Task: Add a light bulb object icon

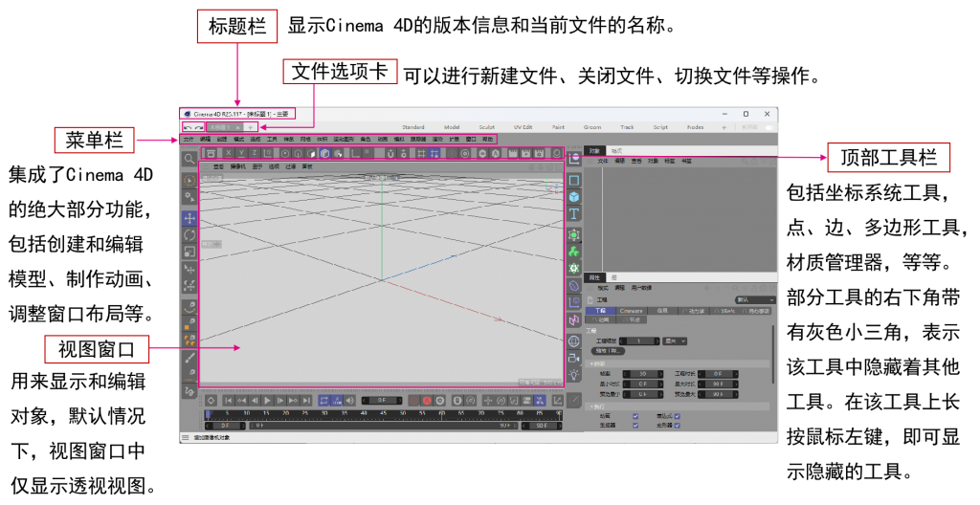Action: point(574,375)
